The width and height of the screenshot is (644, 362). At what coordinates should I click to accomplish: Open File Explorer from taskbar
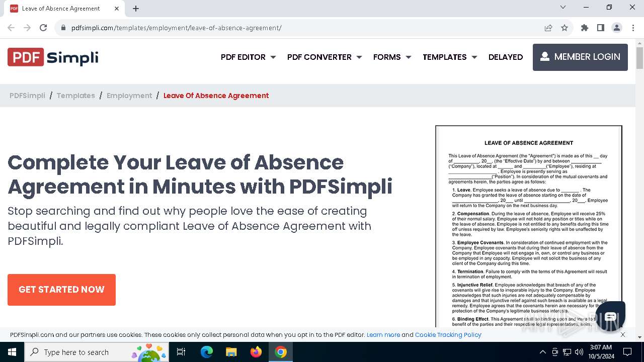click(231, 352)
